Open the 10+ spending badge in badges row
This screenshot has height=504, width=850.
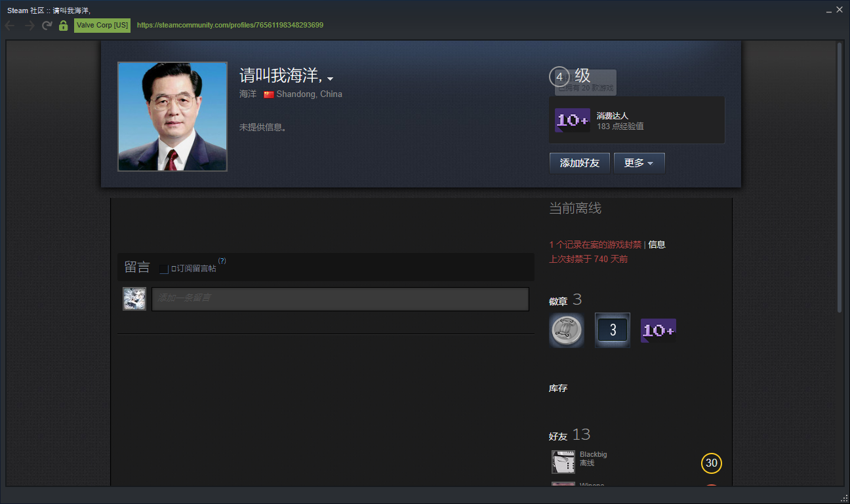658,330
